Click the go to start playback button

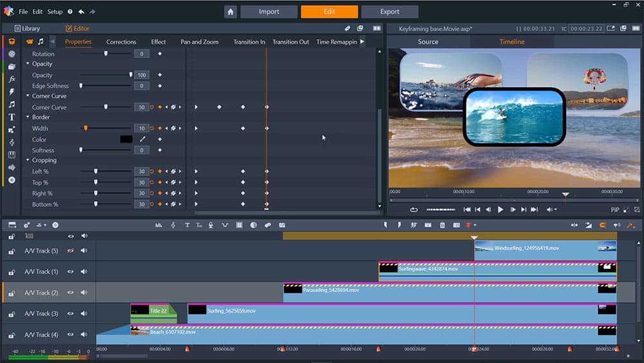pyautogui.click(x=467, y=210)
